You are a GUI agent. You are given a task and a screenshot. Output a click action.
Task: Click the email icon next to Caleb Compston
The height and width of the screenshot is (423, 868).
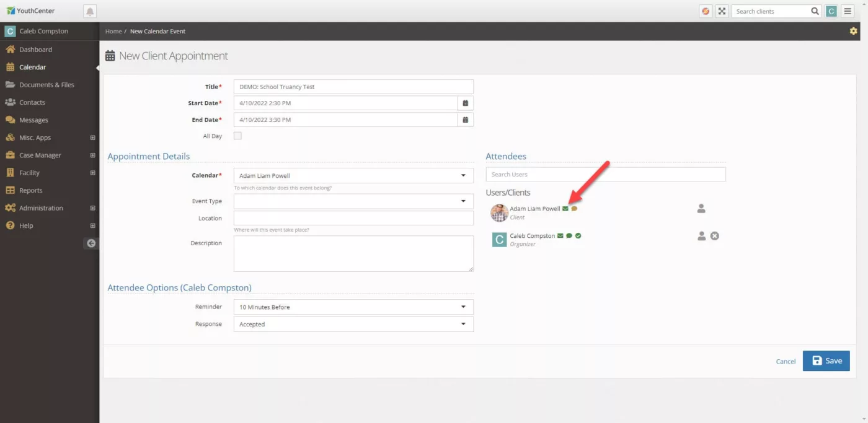click(x=560, y=236)
